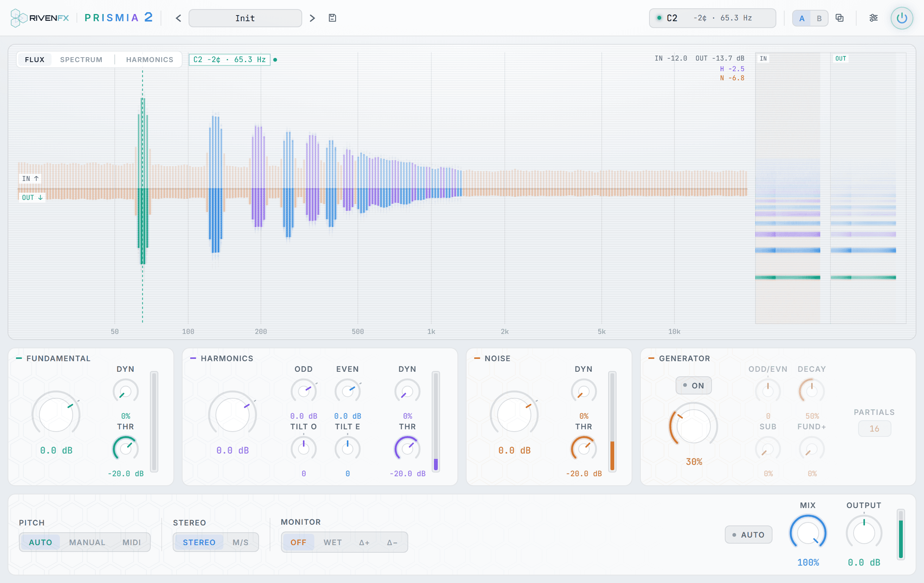Toggle the Generator ON button
Image resolution: width=924 pixels, height=583 pixels.
[x=694, y=385]
